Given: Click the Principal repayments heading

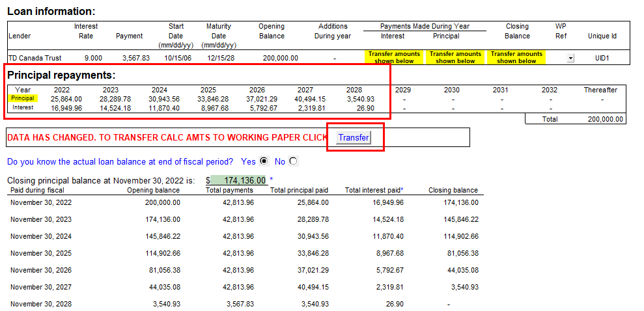Looking at the screenshot, I should 62,75.
